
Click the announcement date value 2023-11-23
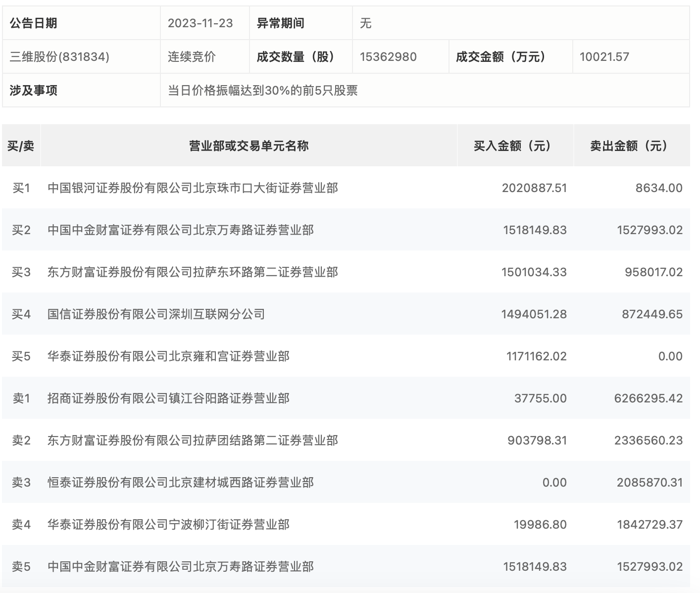pyautogui.click(x=200, y=23)
